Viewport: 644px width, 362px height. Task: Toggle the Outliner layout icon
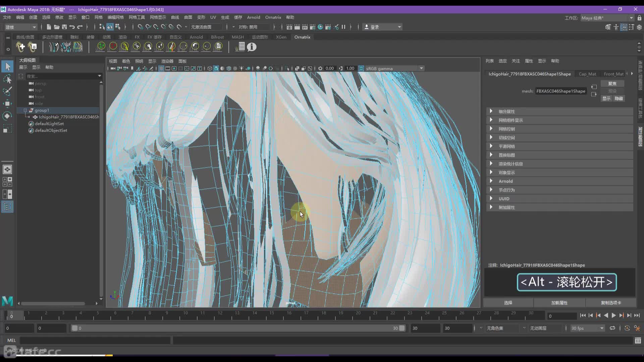(7, 207)
